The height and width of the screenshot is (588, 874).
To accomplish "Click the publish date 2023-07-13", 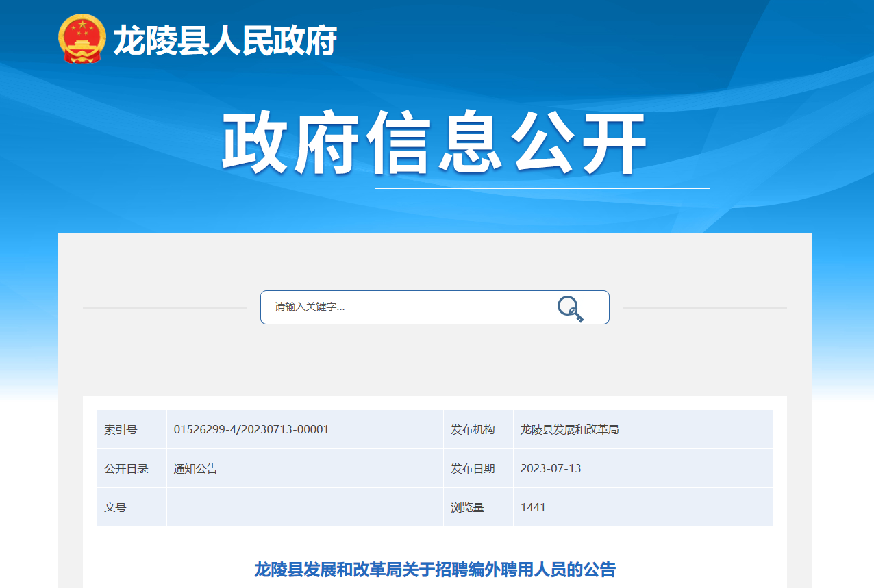I will (x=551, y=469).
